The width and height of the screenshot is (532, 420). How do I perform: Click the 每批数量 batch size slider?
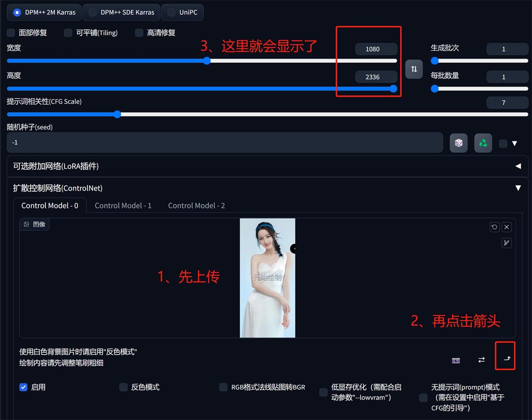(x=480, y=89)
